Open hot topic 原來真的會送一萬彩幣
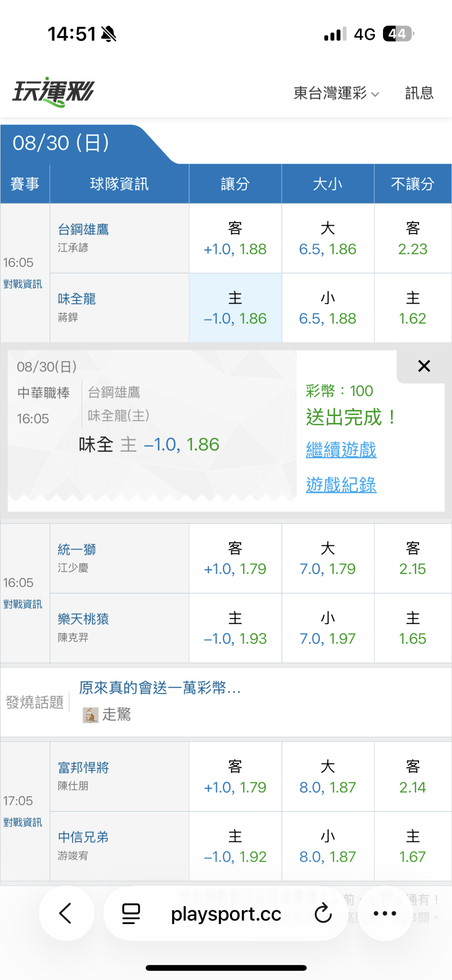 pos(160,687)
